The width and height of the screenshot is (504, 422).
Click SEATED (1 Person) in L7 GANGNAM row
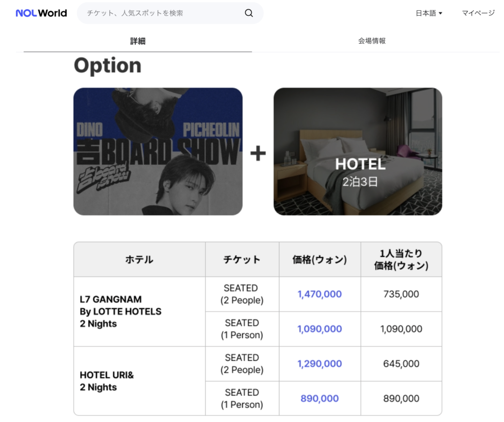pyautogui.click(x=242, y=329)
